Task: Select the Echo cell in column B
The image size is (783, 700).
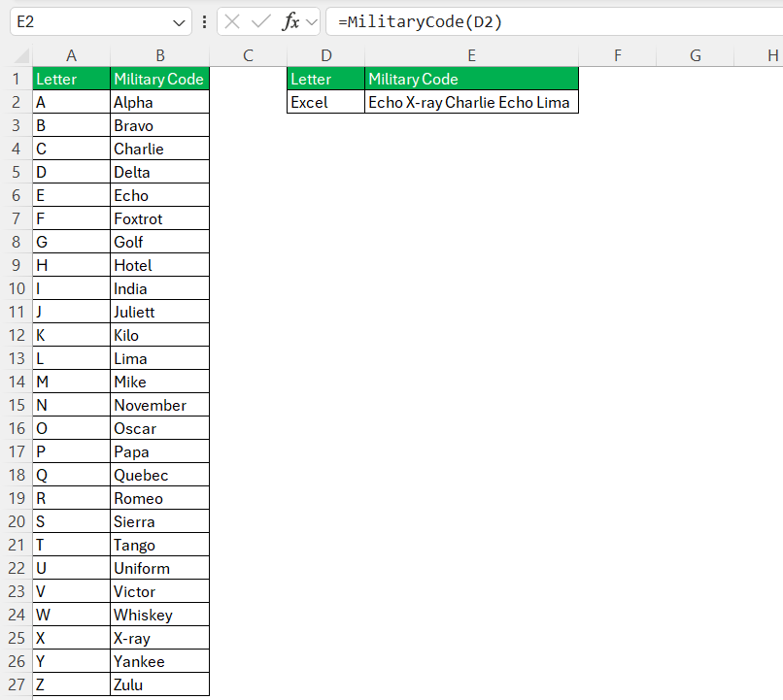Action: (159, 195)
